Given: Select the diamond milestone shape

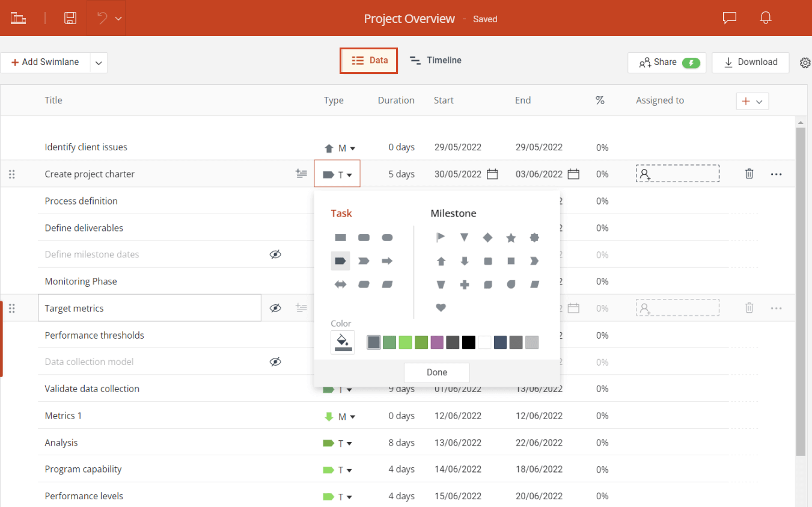Looking at the screenshot, I should tap(487, 237).
